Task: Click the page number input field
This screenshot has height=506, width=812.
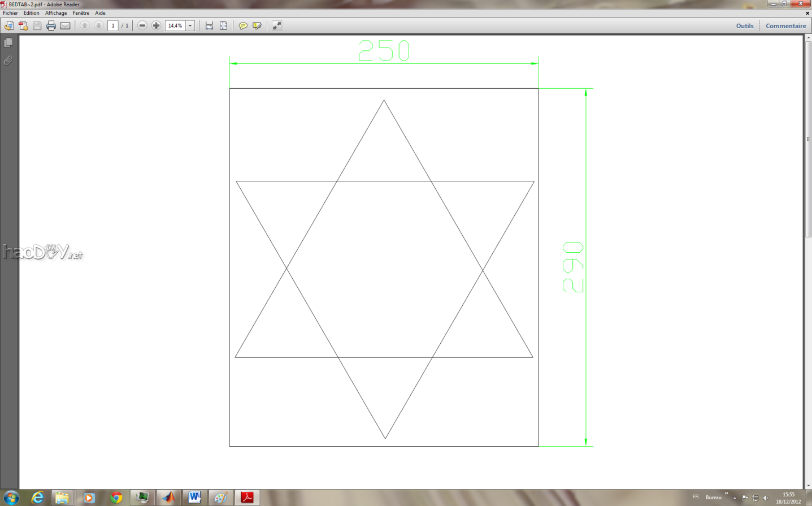Action: pos(113,25)
